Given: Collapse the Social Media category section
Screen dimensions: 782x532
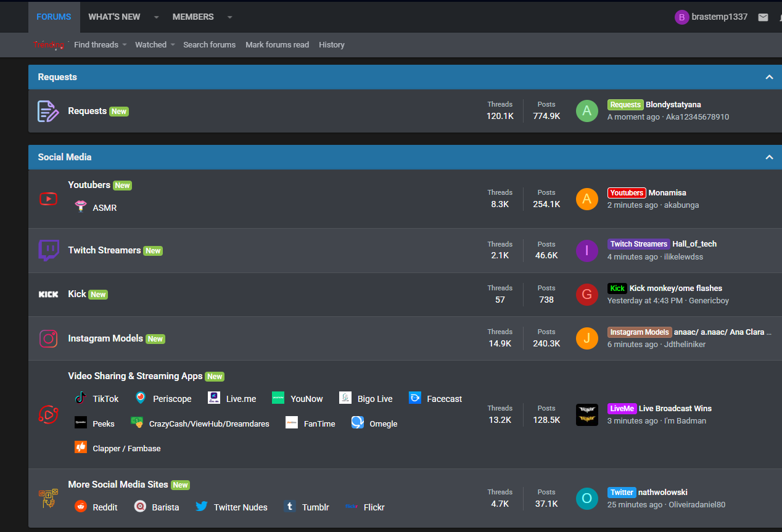Looking at the screenshot, I should (769, 157).
